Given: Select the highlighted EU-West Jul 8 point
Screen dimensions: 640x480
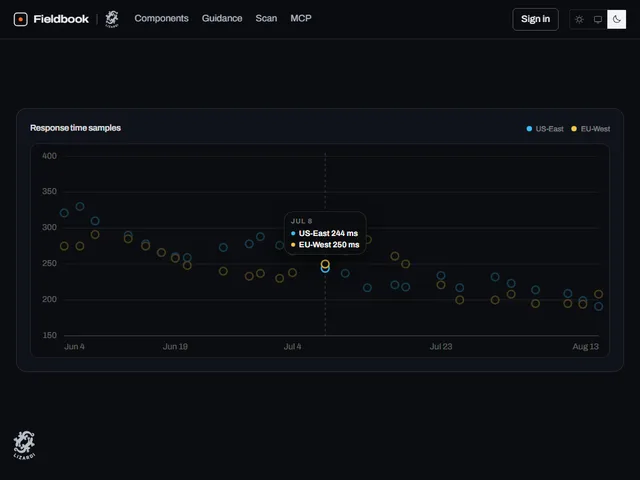Looking at the screenshot, I should (325, 264).
